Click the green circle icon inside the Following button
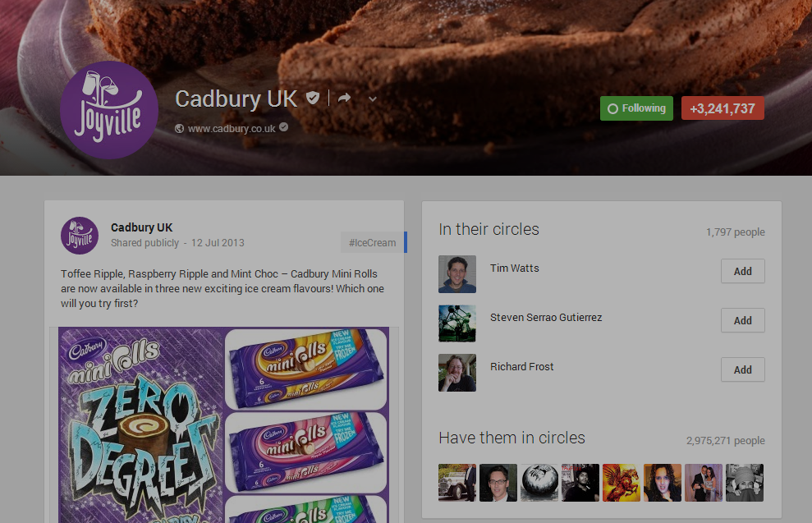Image resolution: width=812 pixels, height=523 pixels. [612, 108]
